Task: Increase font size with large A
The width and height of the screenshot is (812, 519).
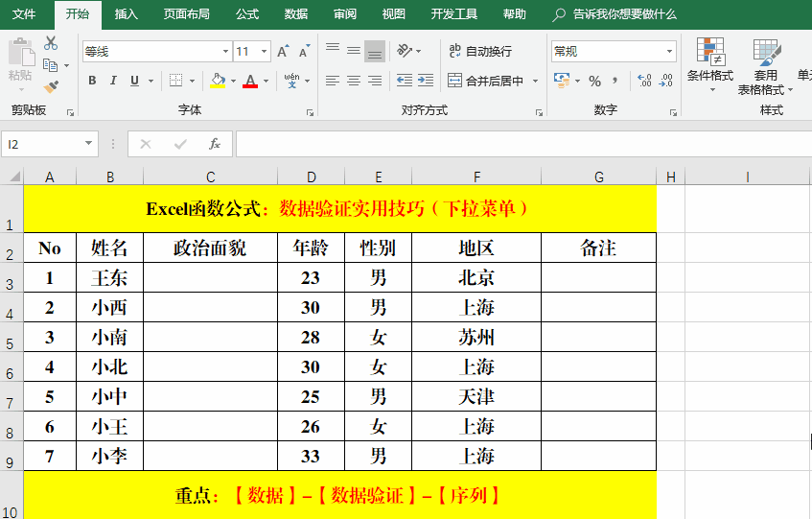Action: pos(283,51)
